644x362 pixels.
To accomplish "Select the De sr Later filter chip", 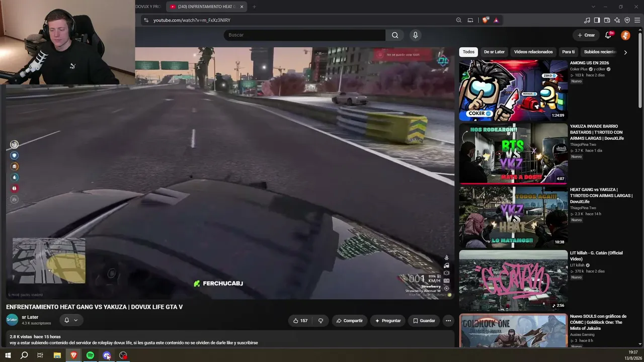I will [x=494, y=52].
